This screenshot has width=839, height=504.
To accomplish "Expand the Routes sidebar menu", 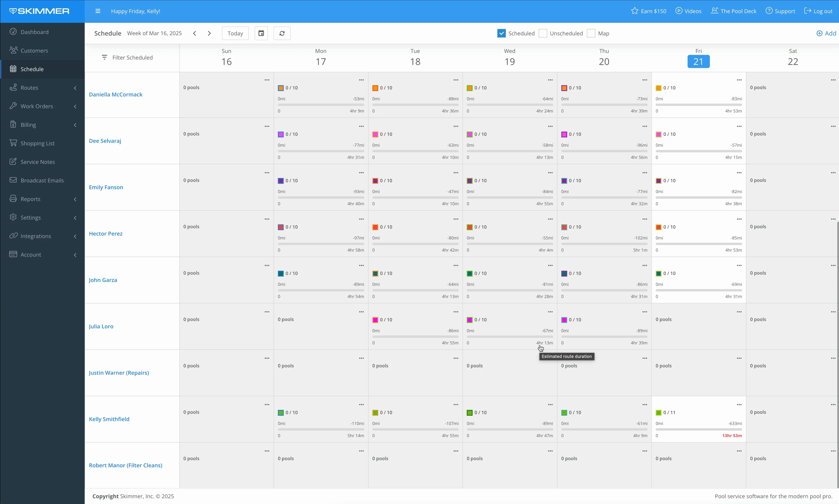I will coord(42,88).
